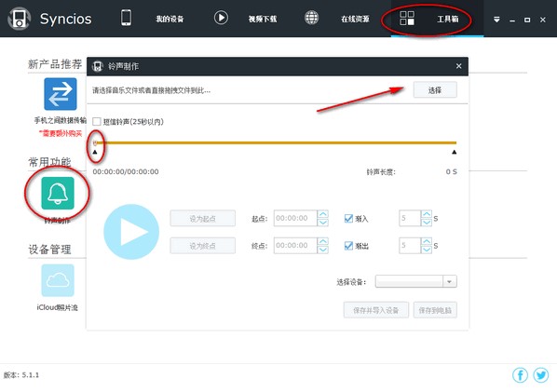Click the phone device icon in header
This screenshot has height=392, width=557.
[x=126, y=18]
